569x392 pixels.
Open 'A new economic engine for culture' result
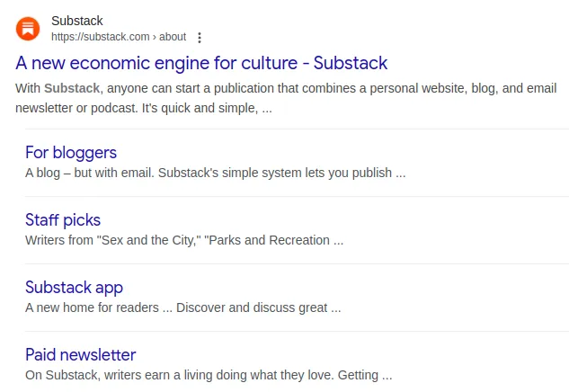201,63
